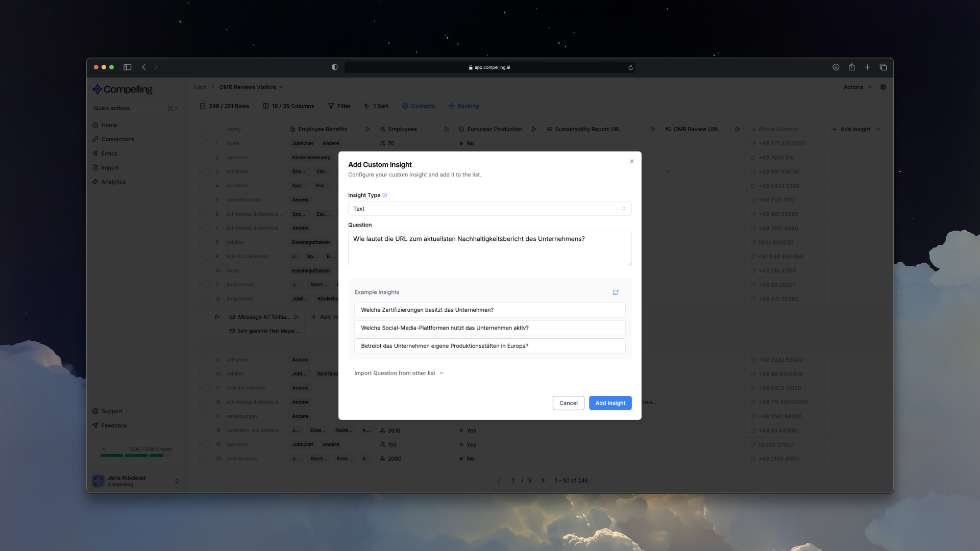Toggle the select-all rows checkbox in the header
Viewport: 980px width, 551px height.
(208, 129)
